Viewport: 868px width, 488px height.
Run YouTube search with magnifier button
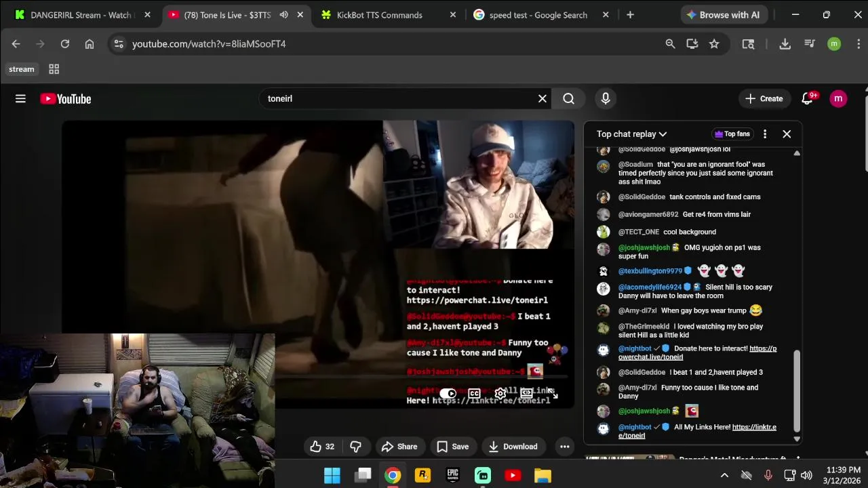click(568, 99)
